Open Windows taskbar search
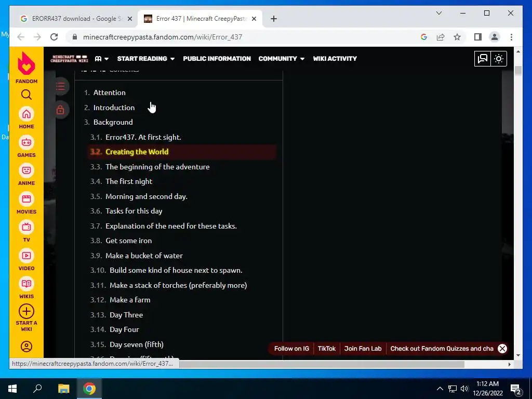This screenshot has width=532, height=399. click(x=37, y=389)
